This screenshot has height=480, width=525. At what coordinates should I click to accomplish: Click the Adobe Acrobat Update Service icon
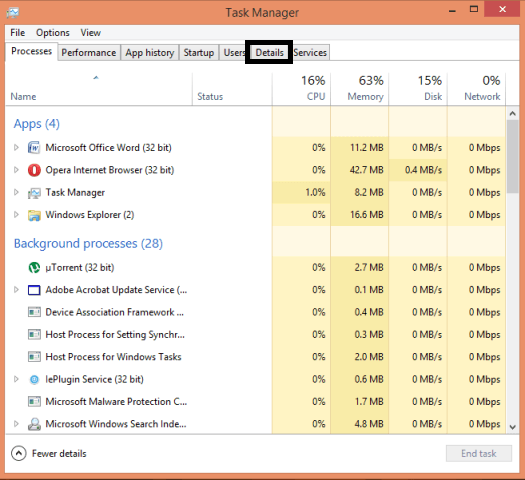point(34,290)
